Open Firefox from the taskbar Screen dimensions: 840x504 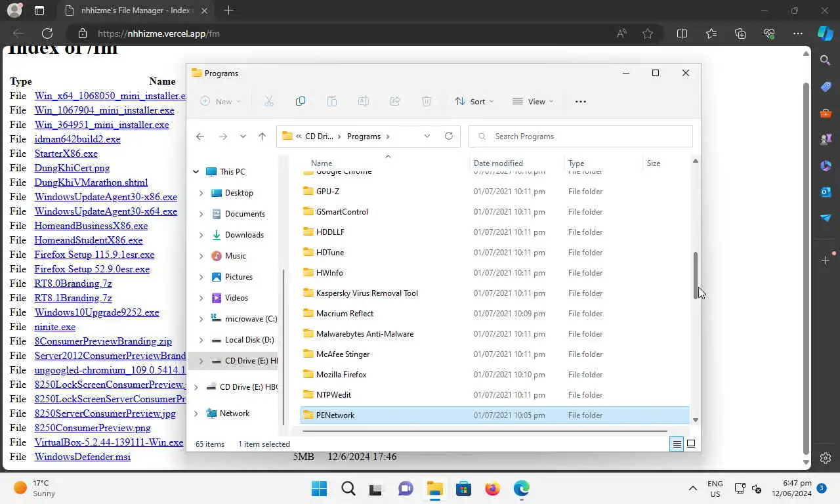point(492,489)
